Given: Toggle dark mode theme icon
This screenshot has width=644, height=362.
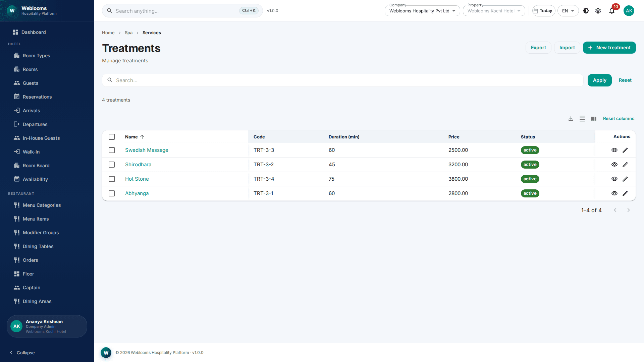Looking at the screenshot, I should 586,11.
